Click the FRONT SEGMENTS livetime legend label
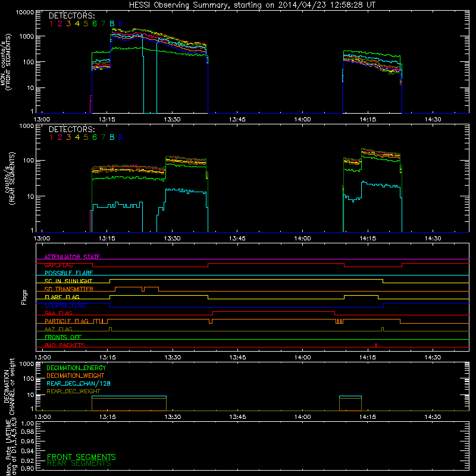 click(x=82, y=457)
